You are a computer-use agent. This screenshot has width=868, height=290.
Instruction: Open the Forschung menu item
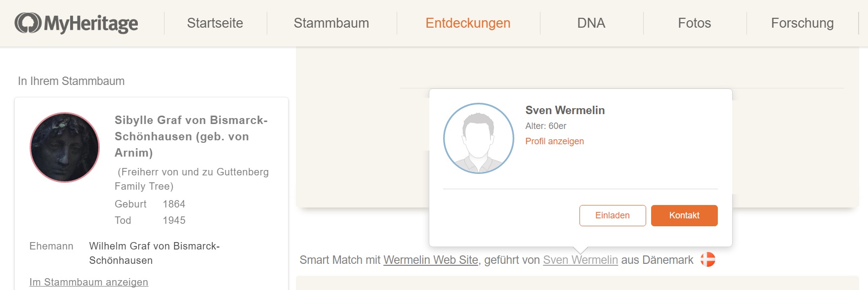[802, 23]
